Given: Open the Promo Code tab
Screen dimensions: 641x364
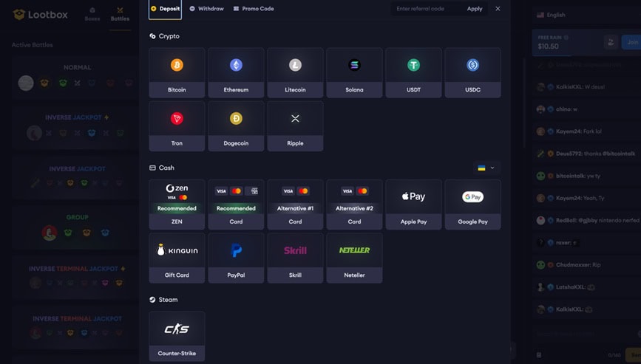Looking at the screenshot, I should point(254,9).
